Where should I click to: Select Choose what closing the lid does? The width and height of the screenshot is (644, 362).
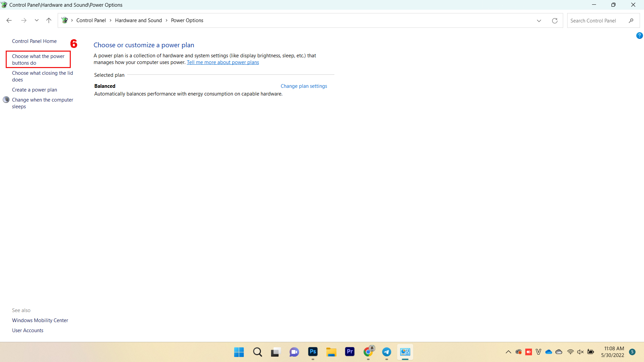click(43, 76)
